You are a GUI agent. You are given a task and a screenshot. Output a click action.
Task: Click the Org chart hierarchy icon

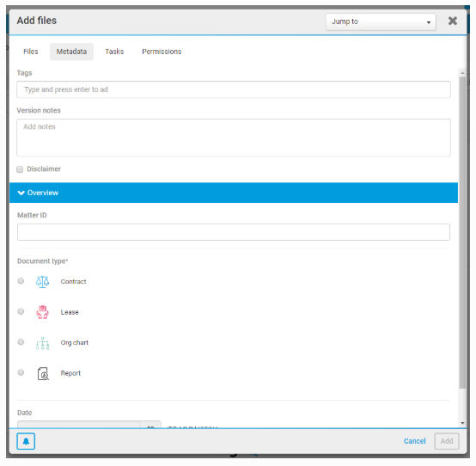(x=42, y=343)
